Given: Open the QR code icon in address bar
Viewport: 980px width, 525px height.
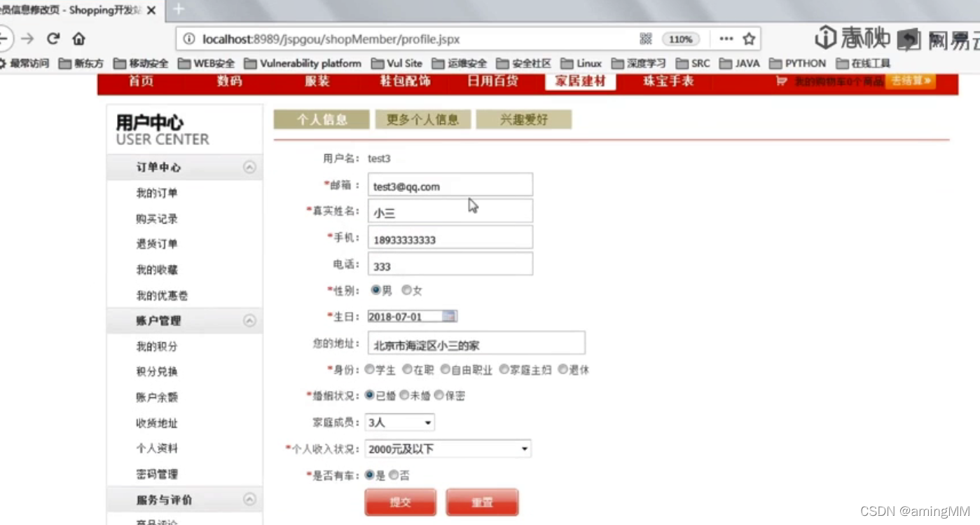Looking at the screenshot, I should [x=646, y=39].
